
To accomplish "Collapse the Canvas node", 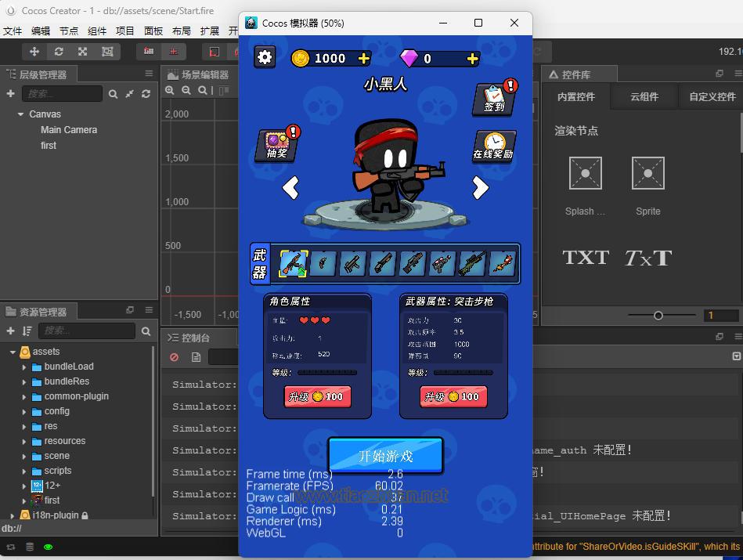I will click(20, 114).
